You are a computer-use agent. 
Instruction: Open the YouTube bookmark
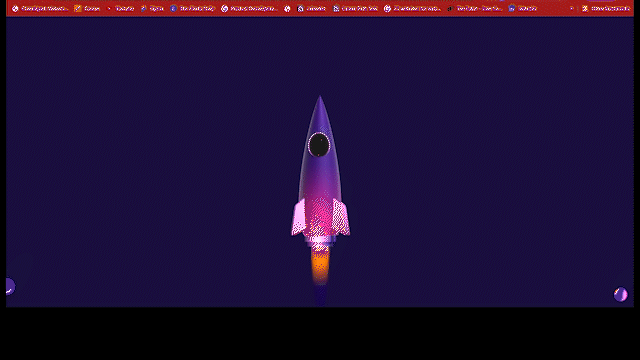point(120,9)
